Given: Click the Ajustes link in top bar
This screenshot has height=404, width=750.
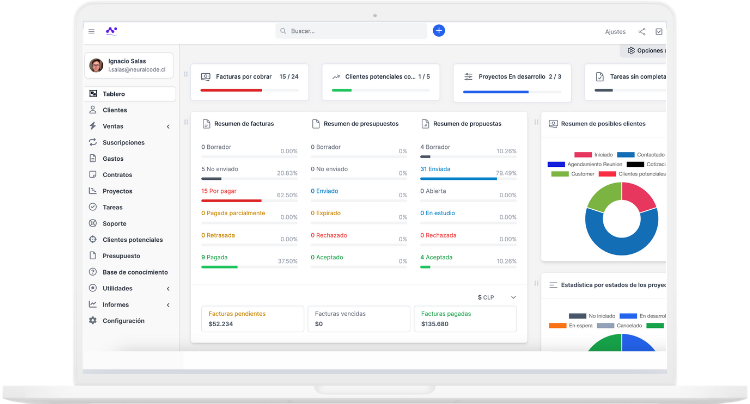Looking at the screenshot, I should click(x=615, y=31).
